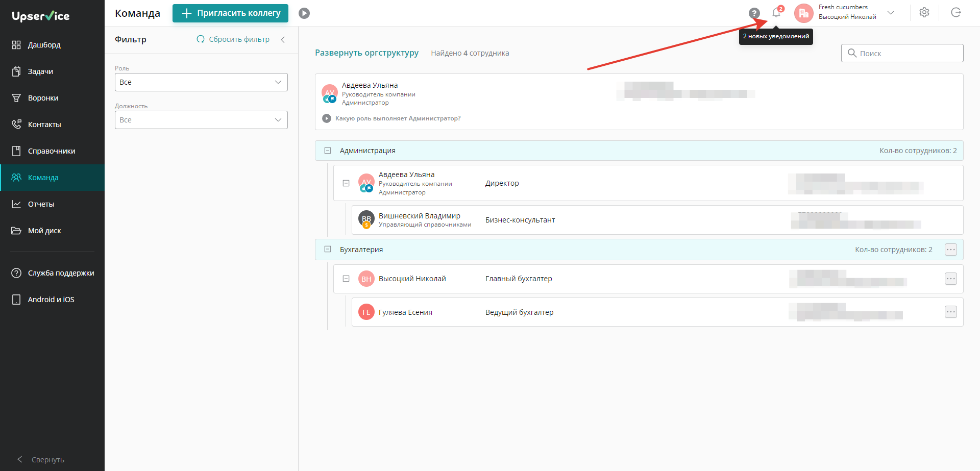Expand the account dropdown chevron
The image size is (980, 471).
pos(891,13)
